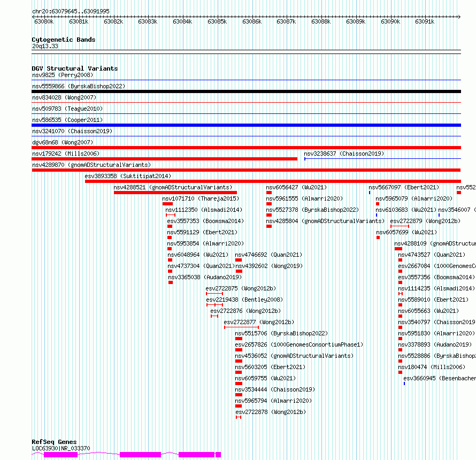Open esv3557356 (Boomsma2014) label

click(x=436, y=277)
